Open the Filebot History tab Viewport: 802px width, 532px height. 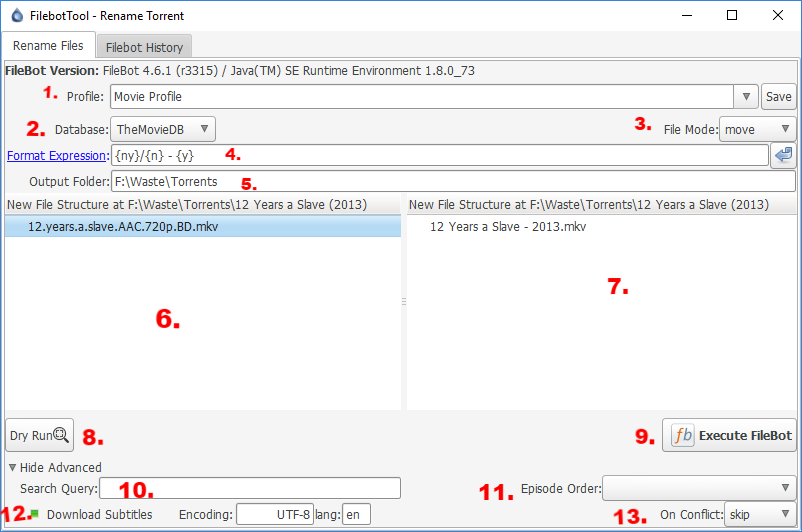coord(144,47)
